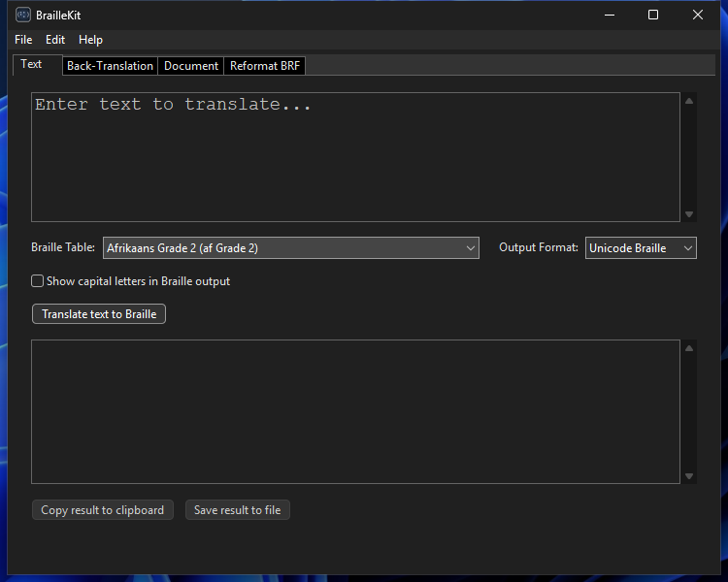
Task: Click Copy result to clipboard
Action: tap(103, 510)
